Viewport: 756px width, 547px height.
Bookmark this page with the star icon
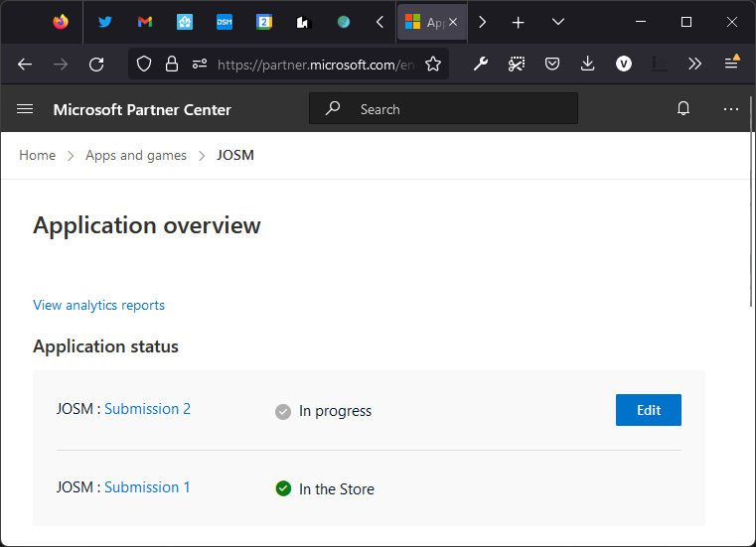(433, 64)
